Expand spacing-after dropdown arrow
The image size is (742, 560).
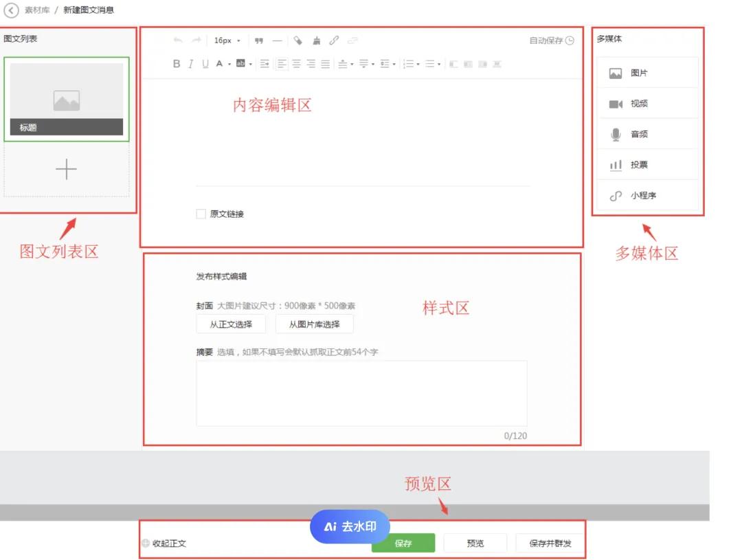point(373,65)
